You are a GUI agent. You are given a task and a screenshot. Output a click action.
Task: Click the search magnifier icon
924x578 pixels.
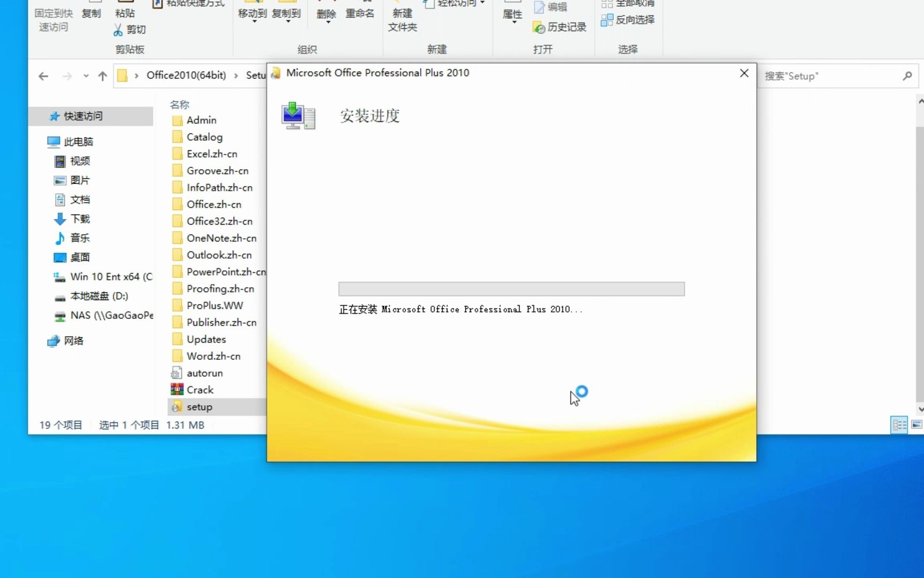(907, 76)
